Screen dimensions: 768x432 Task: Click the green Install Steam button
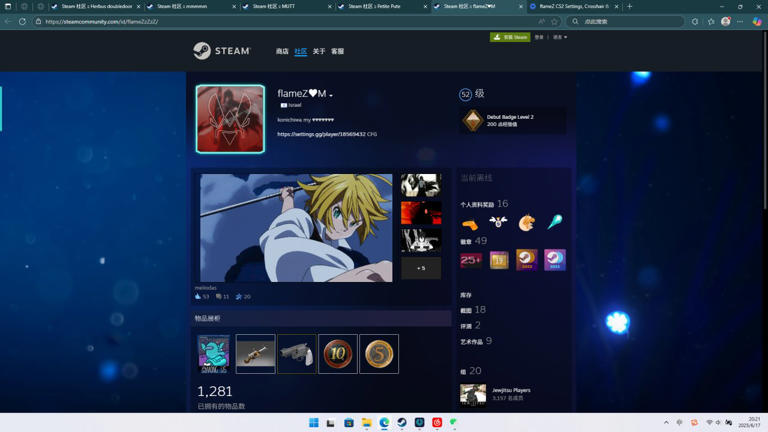pyautogui.click(x=510, y=37)
